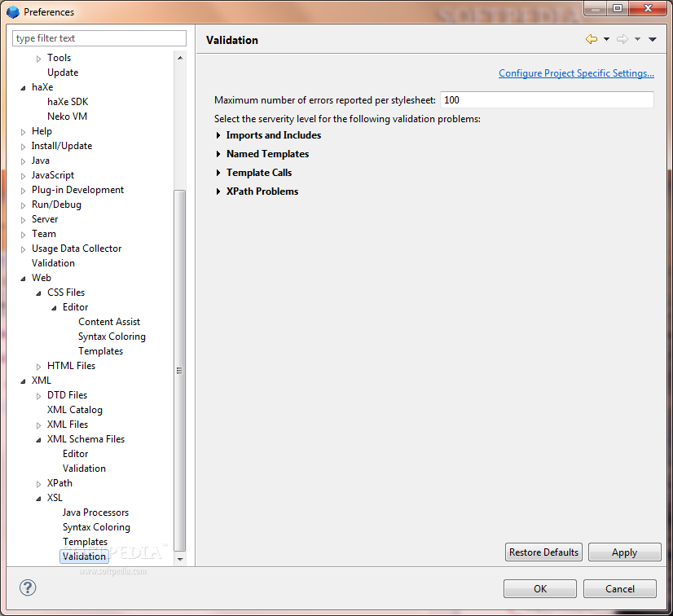The width and height of the screenshot is (673, 616).
Task: Expand the JavaScript tree node
Action: [x=23, y=176]
